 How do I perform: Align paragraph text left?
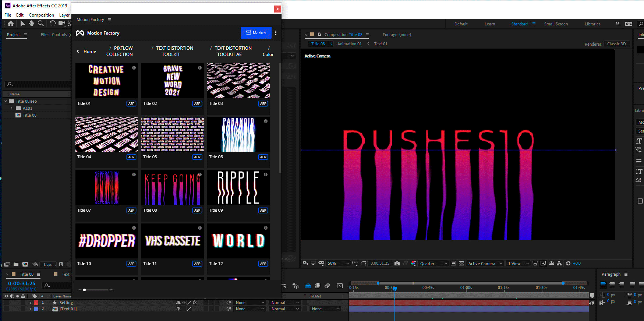pyautogui.click(x=603, y=285)
